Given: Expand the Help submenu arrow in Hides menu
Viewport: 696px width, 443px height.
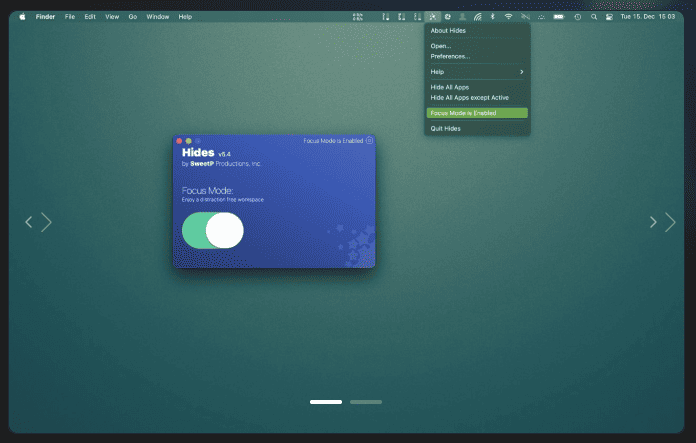Looking at the screenshot, I should tap(522, 72).
